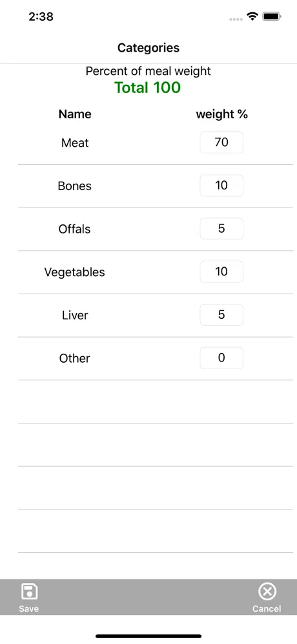
Task: Tap the Save label text
Action: coord(28,608)
